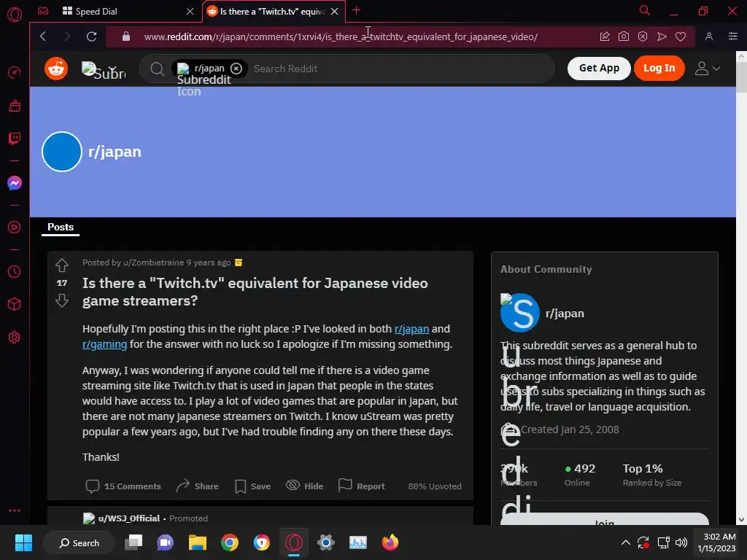This screenshot has width=747, height=560.
Task: Select the Reddit Twitch.tv question tab
Action: tap(273, 11)
